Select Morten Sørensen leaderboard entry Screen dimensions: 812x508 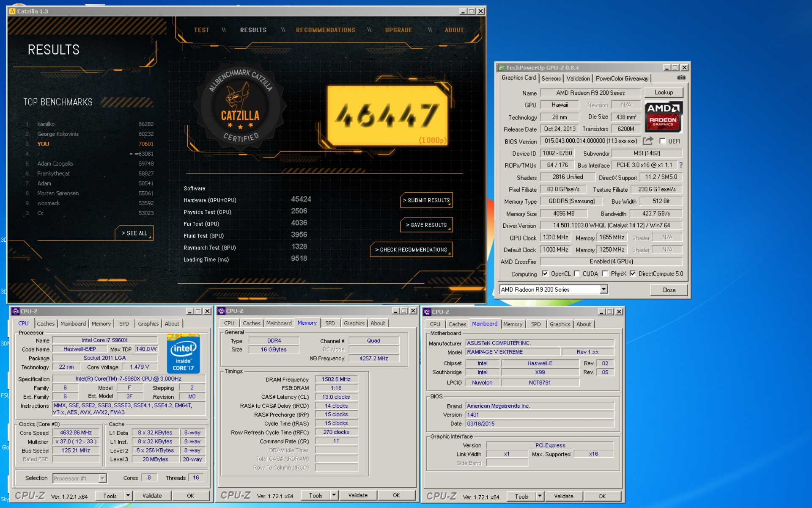(89, 193)
